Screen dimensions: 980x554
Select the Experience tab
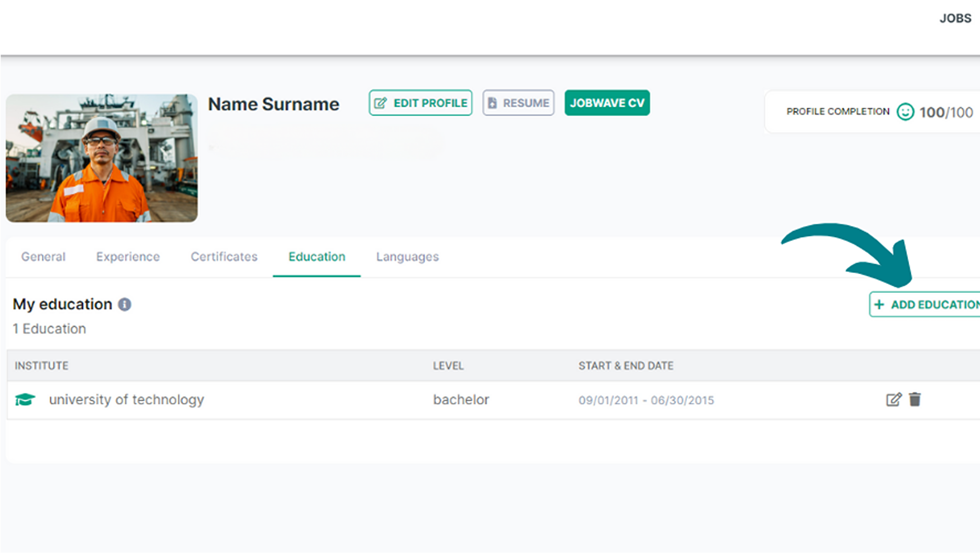tap(128, 256)
